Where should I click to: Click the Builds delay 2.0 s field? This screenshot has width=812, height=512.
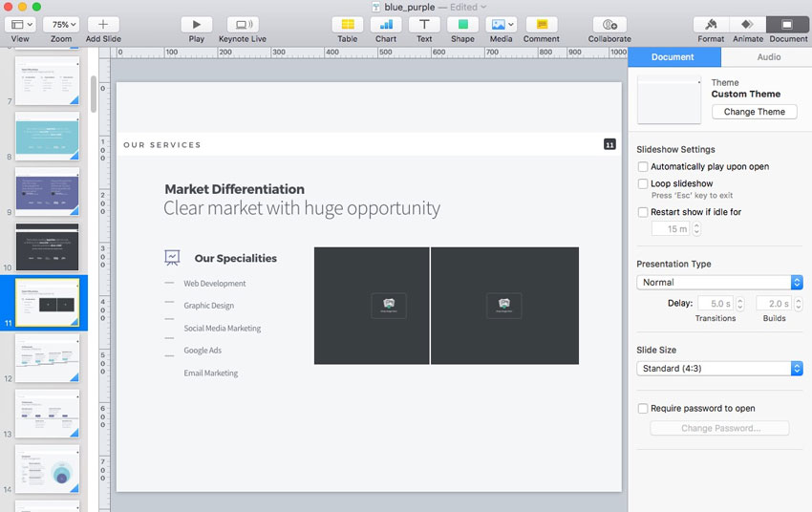[x=774, y=304]
